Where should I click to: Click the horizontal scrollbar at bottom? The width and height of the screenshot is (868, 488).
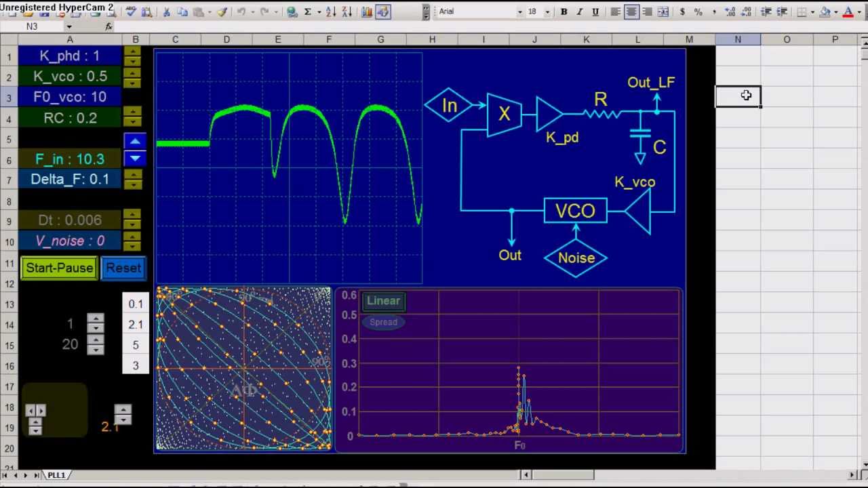click(562, 475)
